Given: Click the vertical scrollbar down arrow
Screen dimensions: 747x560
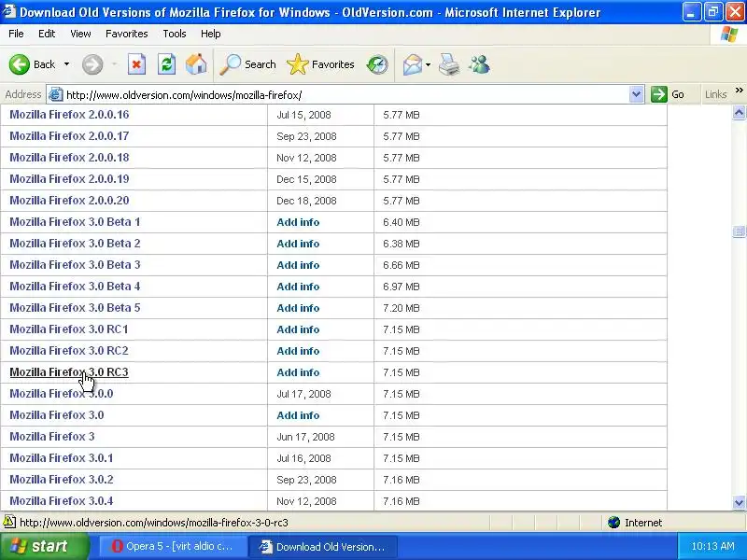Looking at the screenshot, I should click(x=739, y=502).
